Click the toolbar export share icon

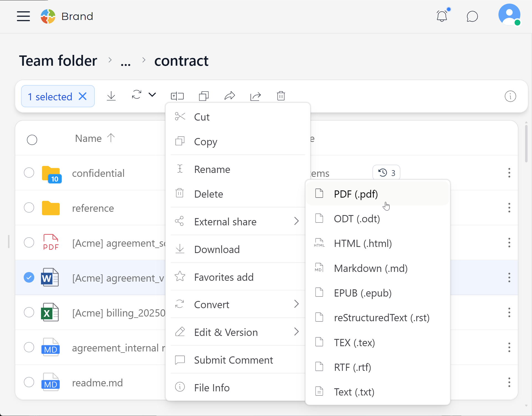[255, 96]
